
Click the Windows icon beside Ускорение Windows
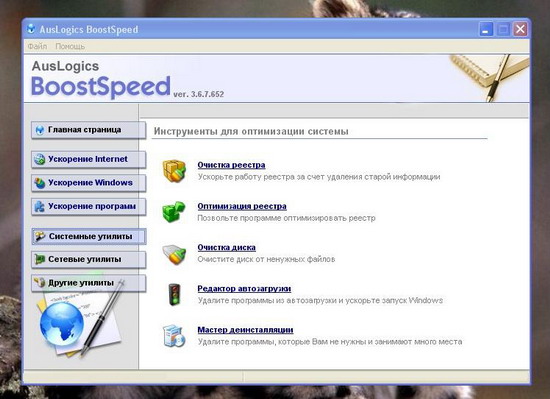pos(40,183)
